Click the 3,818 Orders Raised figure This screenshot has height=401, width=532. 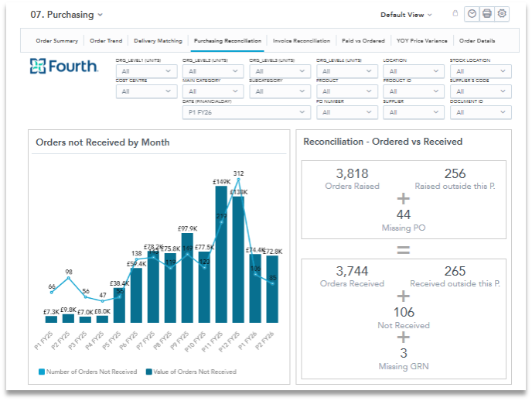coord(352,173)
